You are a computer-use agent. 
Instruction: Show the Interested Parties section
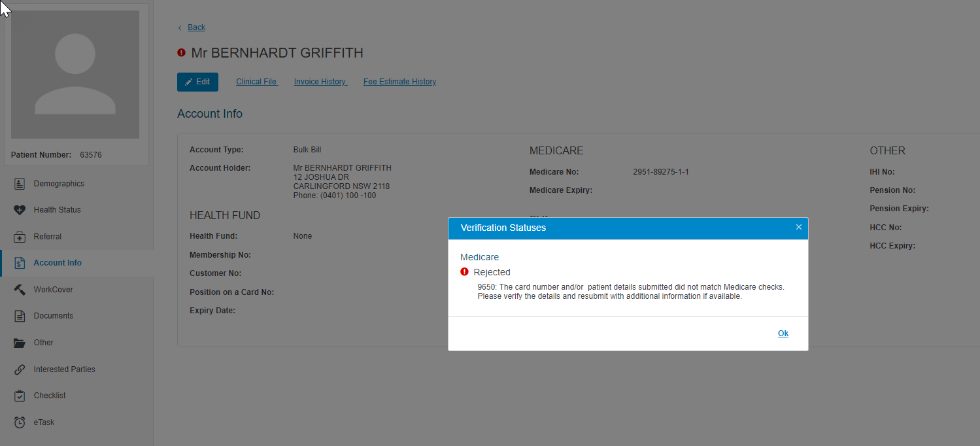pyautogui.click(x=65, y=369)
